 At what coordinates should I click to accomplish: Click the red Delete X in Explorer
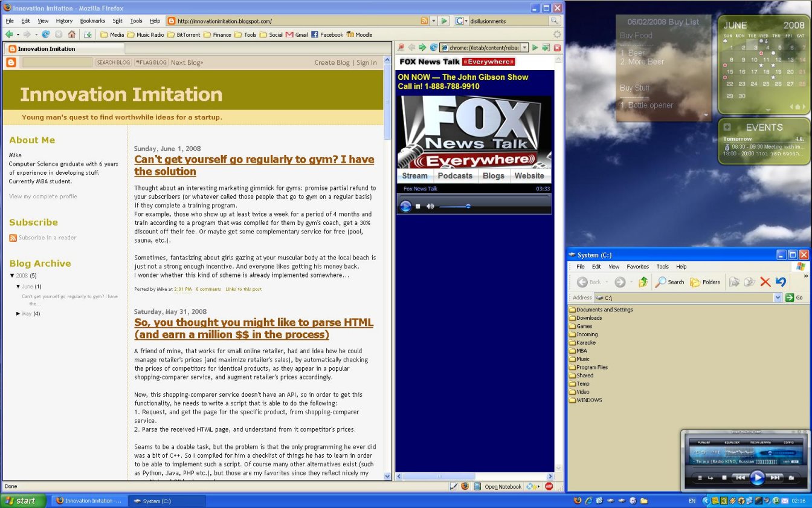tap(765, 282)
